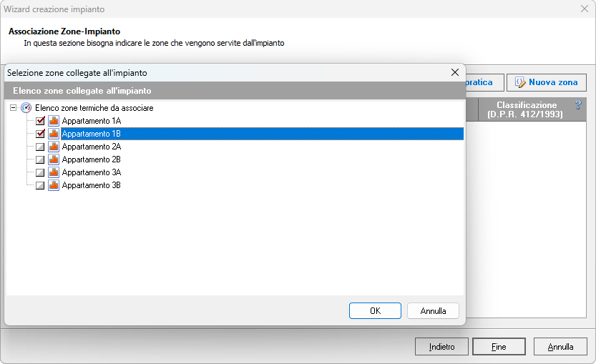
Task: Enable the Appartamento 3B checkbox
Action: click(40, 185)
